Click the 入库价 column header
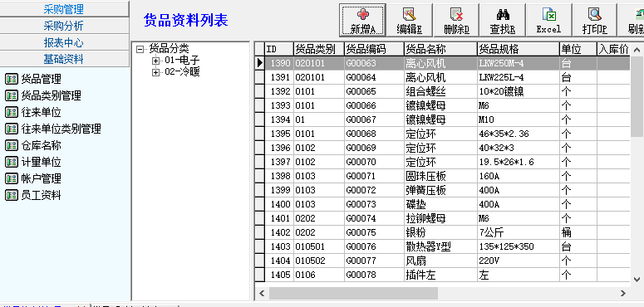This screenshot has width=644, height=307. point(613,49)
